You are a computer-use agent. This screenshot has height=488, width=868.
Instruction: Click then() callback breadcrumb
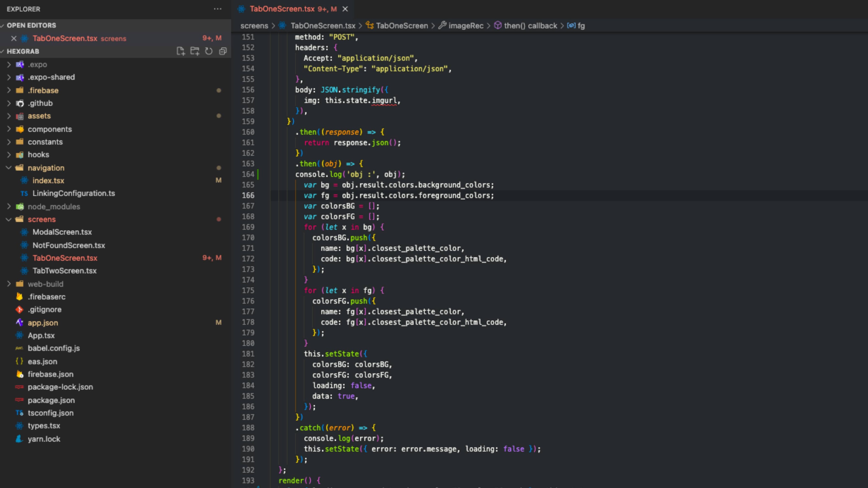(x=530, y=26)
